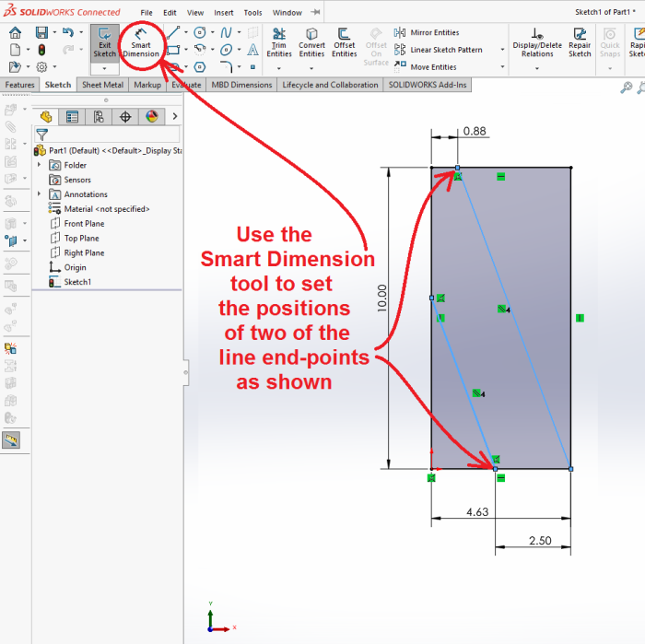
Task: Switch to the Sheet Metal tab
Action: (102, 85)
